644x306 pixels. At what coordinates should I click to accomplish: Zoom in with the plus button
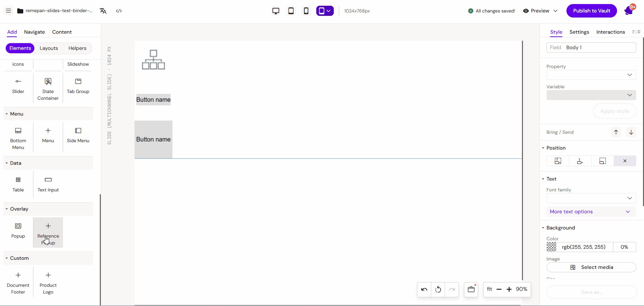click(509, 289)
